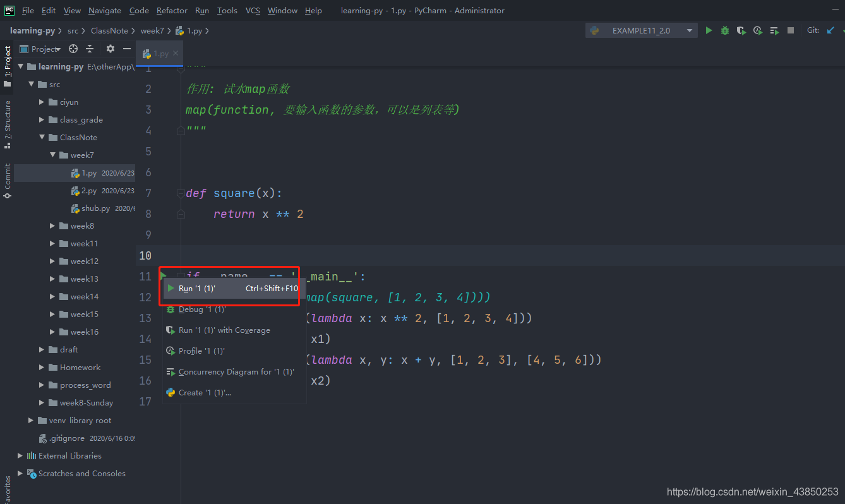Click the gutter run arrow on line 11

163,275
